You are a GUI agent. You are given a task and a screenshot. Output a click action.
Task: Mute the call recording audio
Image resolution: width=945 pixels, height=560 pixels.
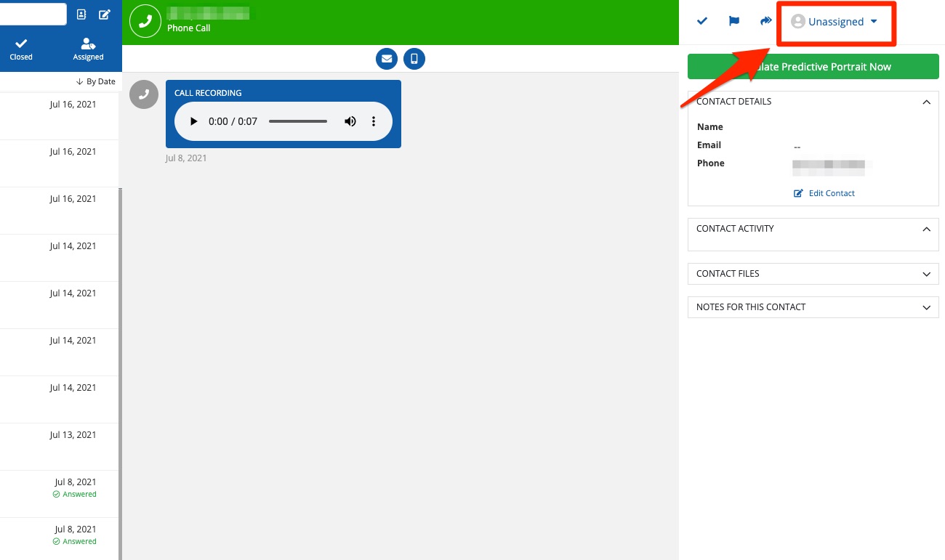coord(350,121)
